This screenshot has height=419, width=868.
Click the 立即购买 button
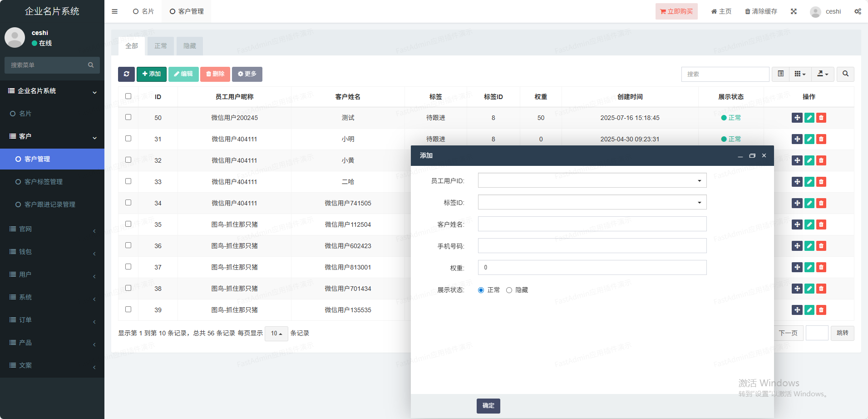coord(676,11)
